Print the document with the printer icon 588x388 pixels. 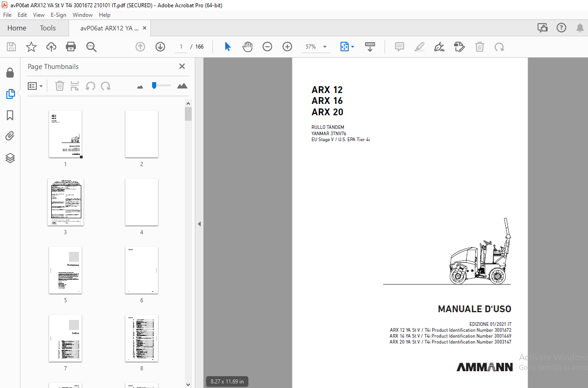pos(71,47)
